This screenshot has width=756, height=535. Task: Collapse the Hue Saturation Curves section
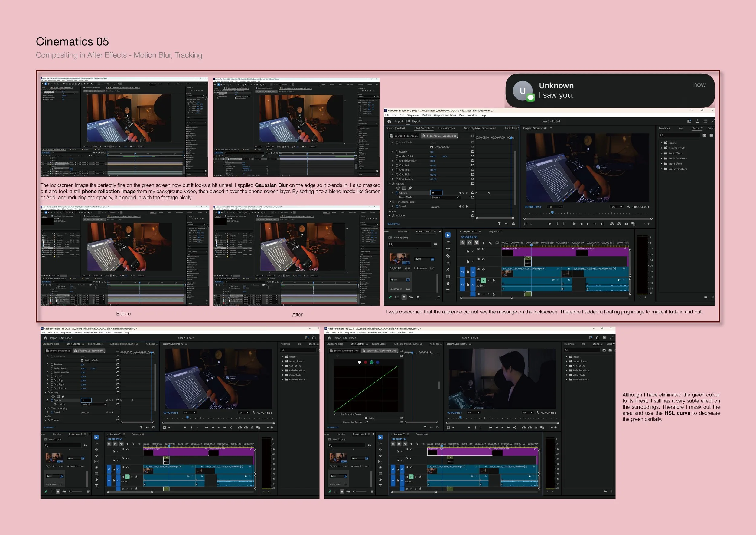335,414
